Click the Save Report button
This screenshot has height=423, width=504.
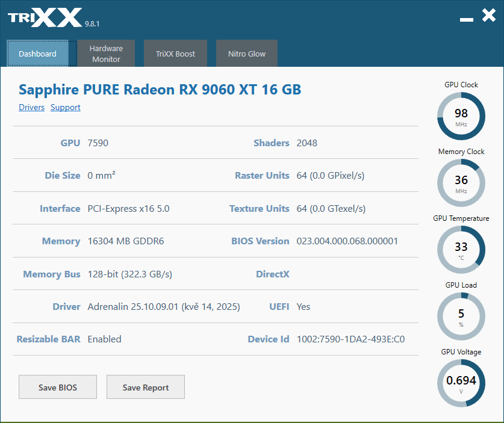tap(146, 387)
